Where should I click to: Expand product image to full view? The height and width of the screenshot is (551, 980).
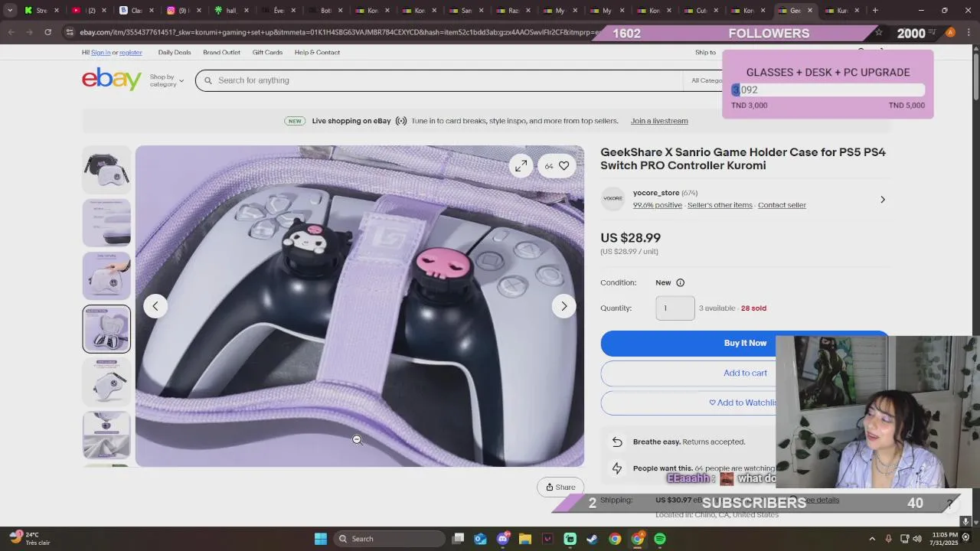(521, 166)
